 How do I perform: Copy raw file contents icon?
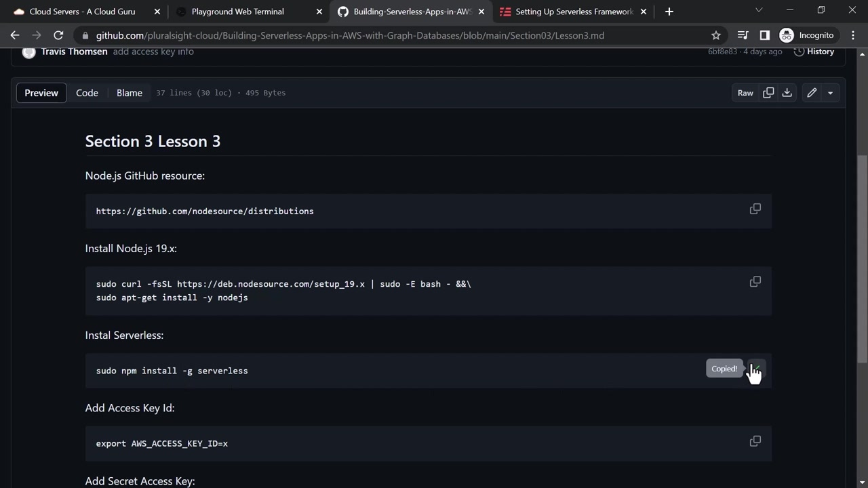click(768, 93)
